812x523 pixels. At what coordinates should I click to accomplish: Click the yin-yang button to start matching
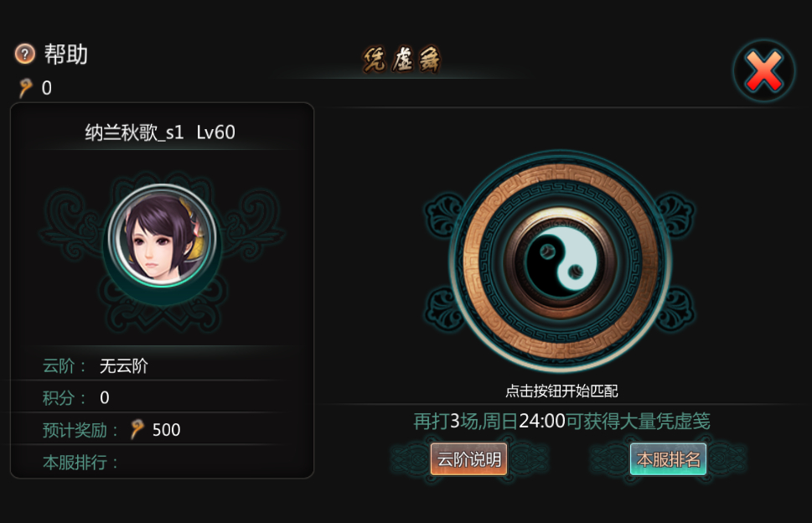click(x=561, y=261)
